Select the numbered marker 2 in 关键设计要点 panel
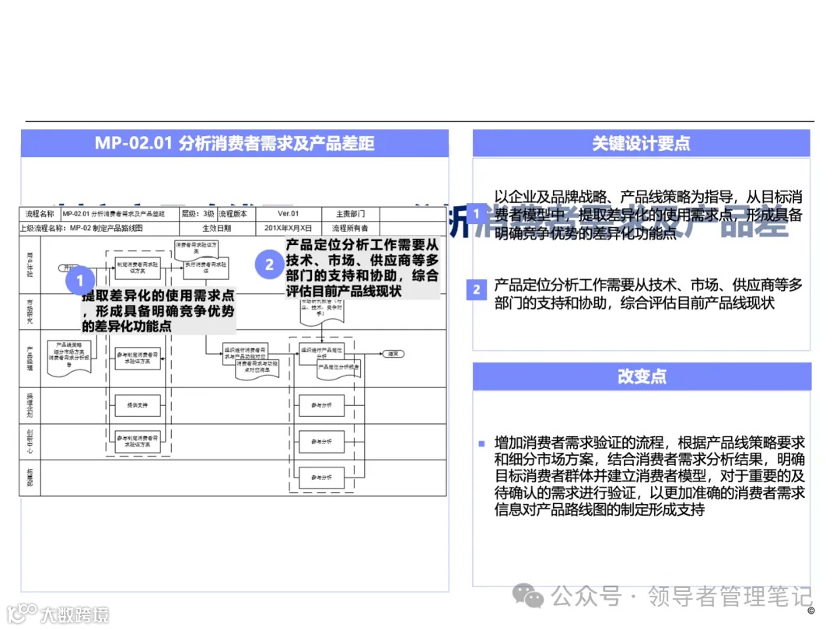 click(x=475, y=289)
